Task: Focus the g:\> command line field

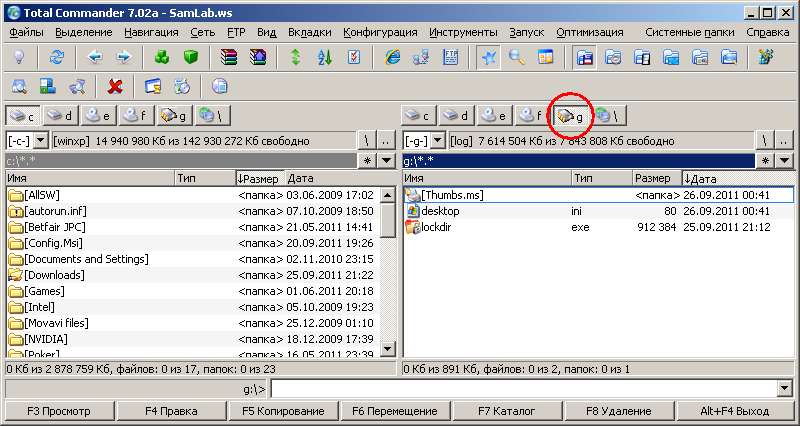Action: coord(524,389)
